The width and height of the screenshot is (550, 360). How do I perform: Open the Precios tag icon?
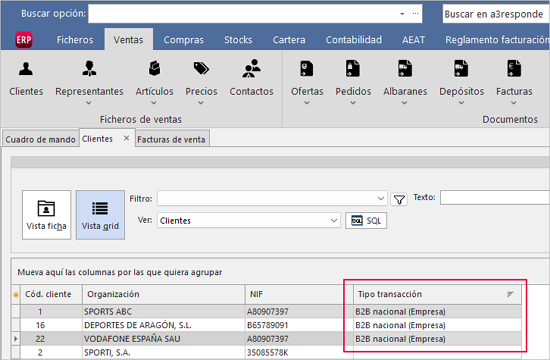pyautogui.click(x=201, y=68)
